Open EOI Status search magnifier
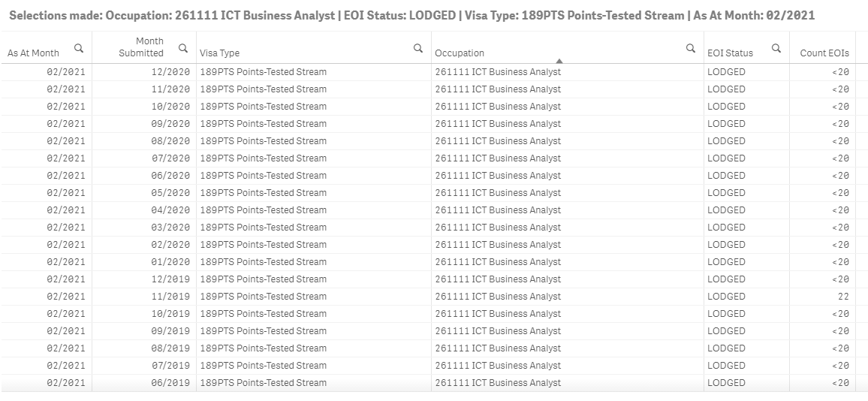The height and width of the screenshot is (401, 868). click(776, 48)
